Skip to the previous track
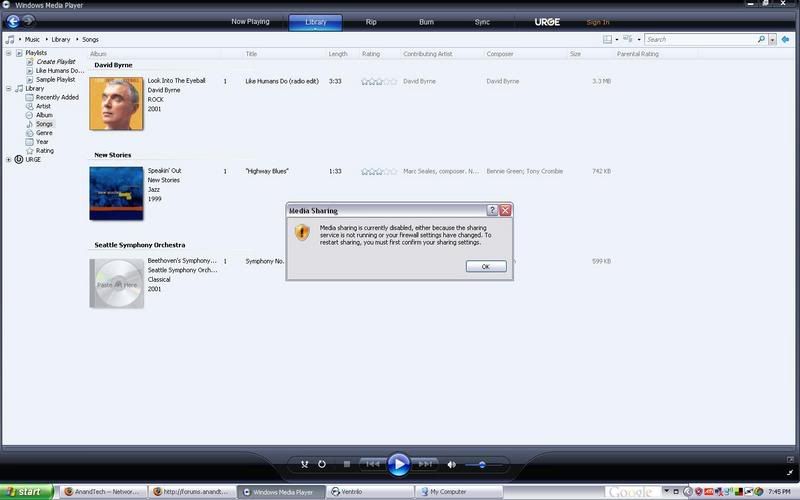This screenshot has width=800, height=500. [x=372, y=464]
